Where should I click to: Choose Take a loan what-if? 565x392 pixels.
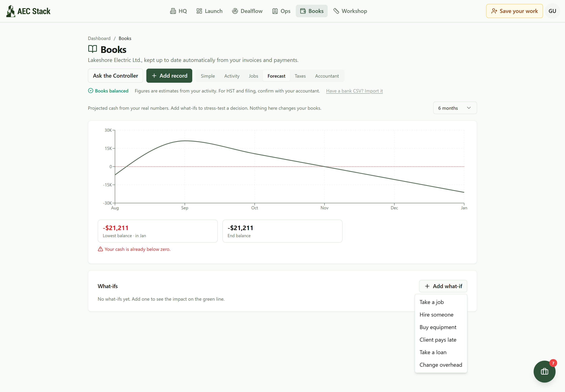[441, 352]
